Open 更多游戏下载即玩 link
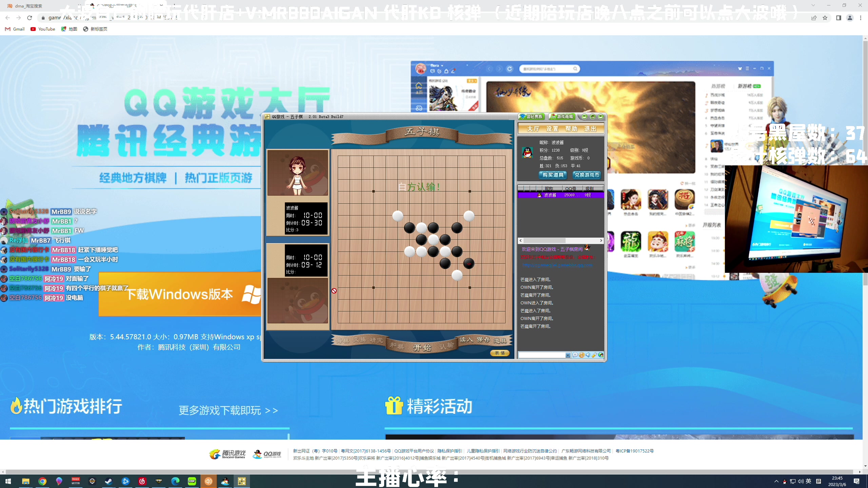The image size is (868, 488). tap(228, 410)
